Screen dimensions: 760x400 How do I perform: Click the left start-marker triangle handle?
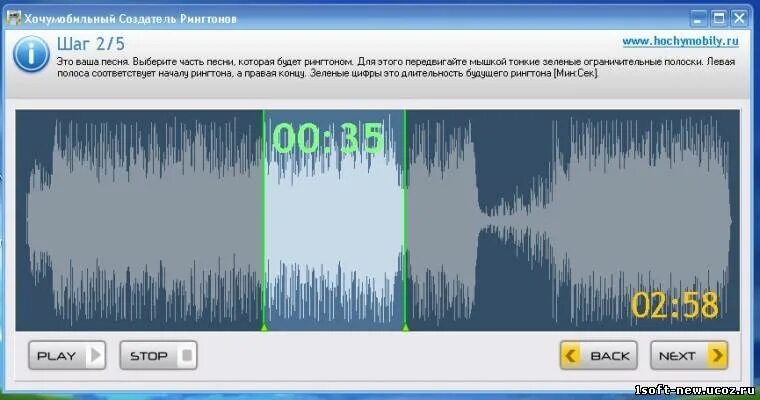[264, 328]
